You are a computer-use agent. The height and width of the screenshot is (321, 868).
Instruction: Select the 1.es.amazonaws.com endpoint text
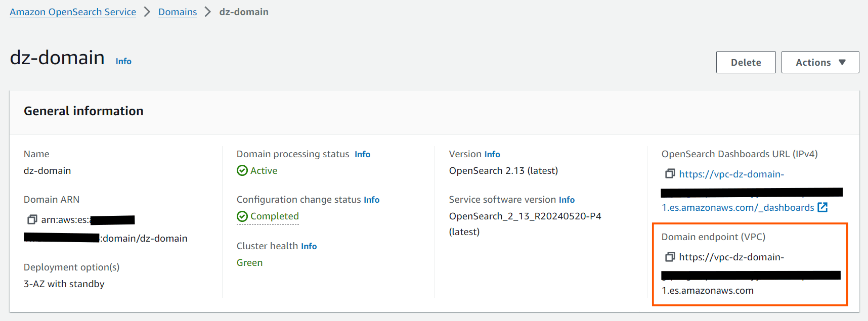tap(708, 291)
